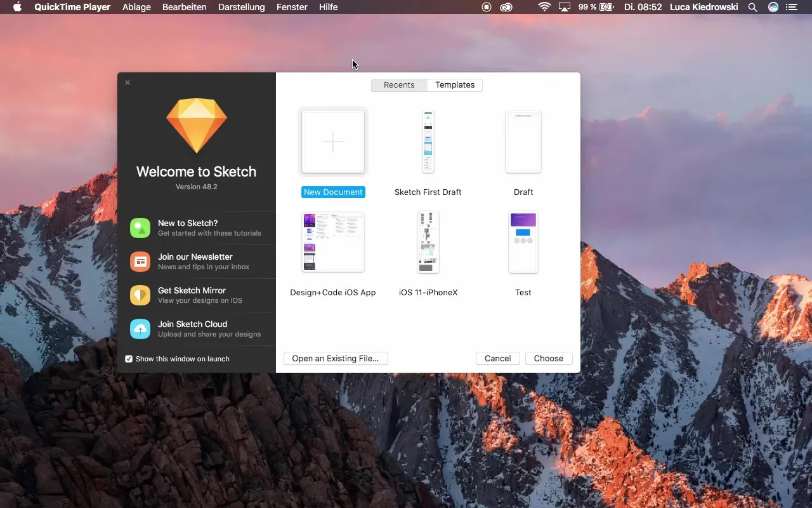Open the QuickTime Player menu
Screen dimensions: 812x508
[72, 7]
